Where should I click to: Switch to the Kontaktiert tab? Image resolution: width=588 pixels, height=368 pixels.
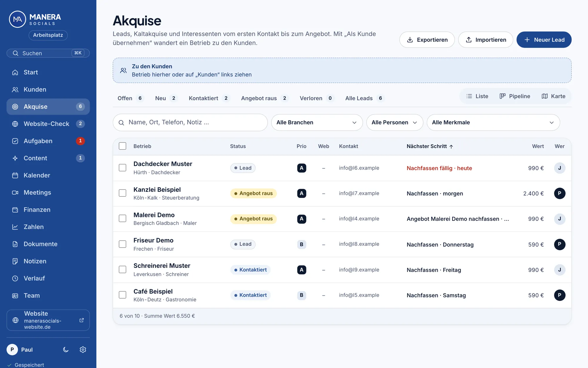pos(209,98)
